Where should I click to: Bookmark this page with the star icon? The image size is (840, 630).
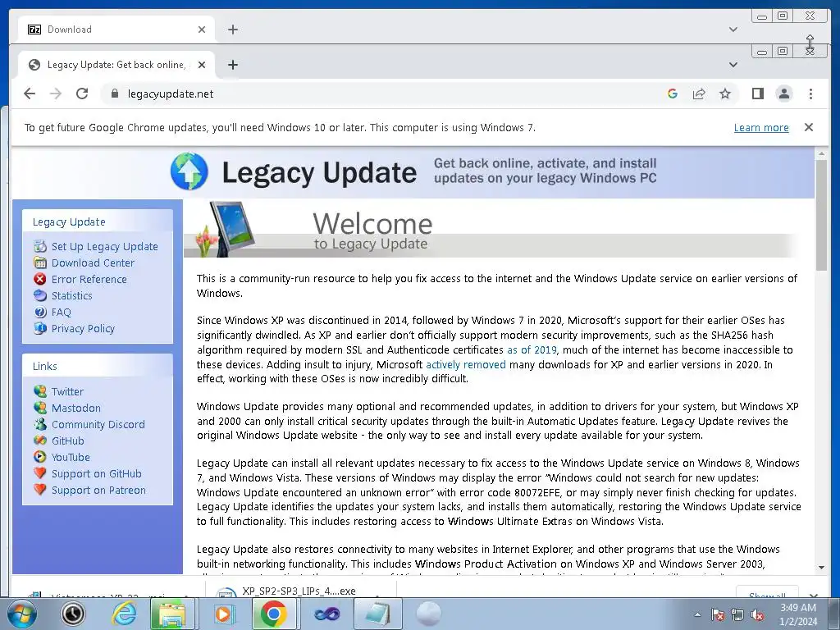725,94
